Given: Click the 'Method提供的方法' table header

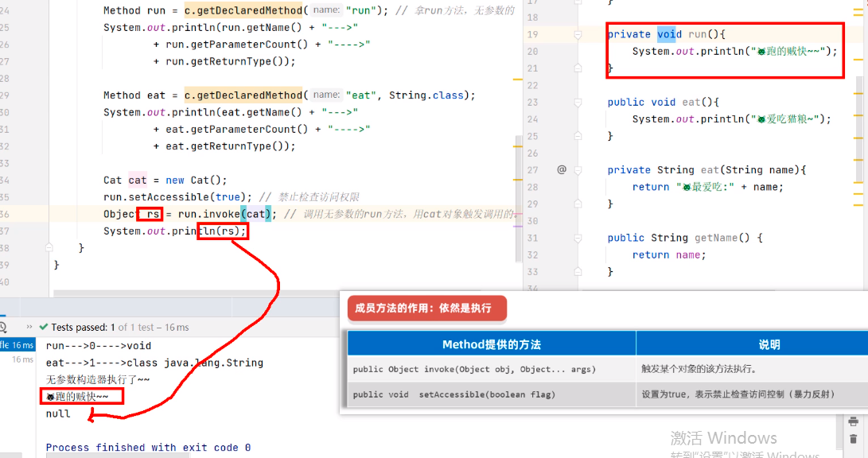Looking at the screenshot, I should [x=492, y=344].
